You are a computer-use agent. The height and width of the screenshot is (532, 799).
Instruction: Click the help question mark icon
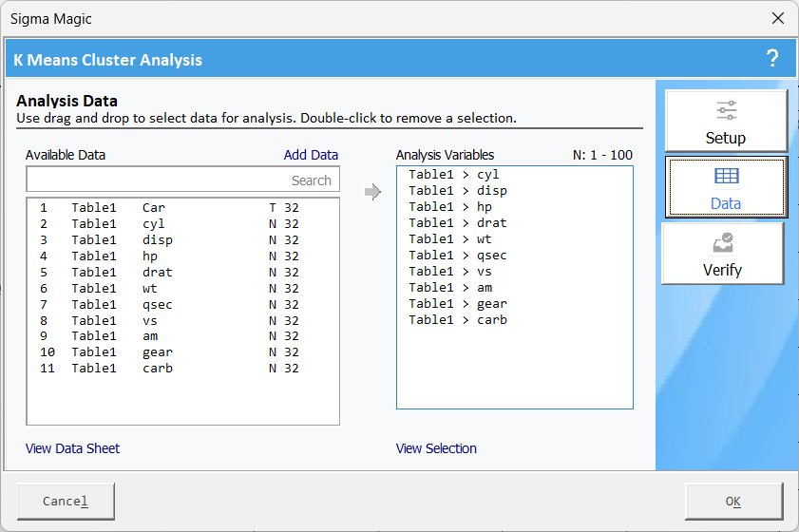tap(771, 59)
